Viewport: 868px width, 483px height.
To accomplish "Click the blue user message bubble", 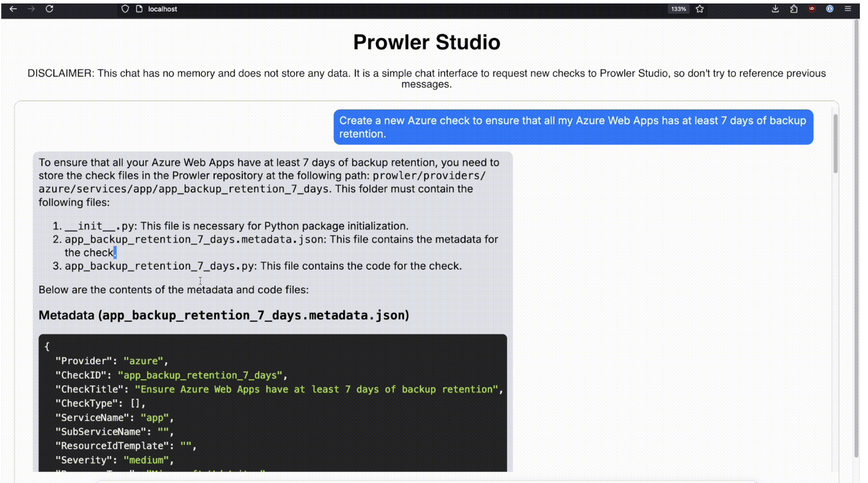I will (573, 127).
